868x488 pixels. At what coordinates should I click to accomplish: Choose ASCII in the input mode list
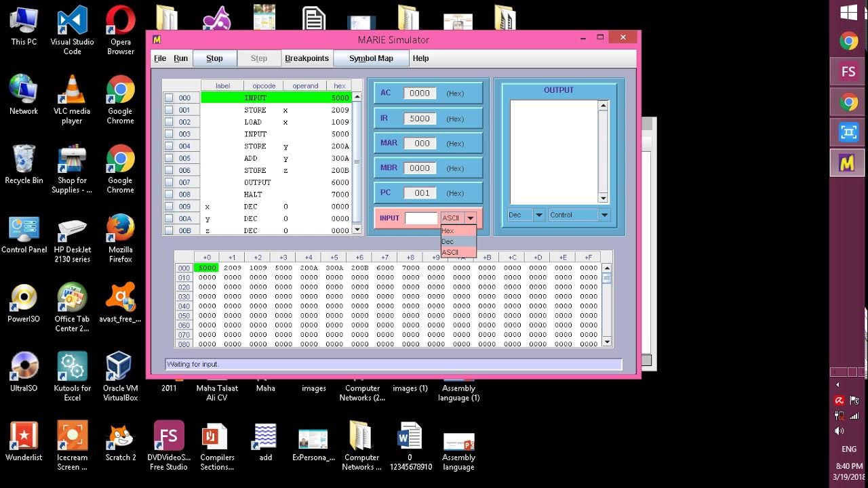pos(458,252)
